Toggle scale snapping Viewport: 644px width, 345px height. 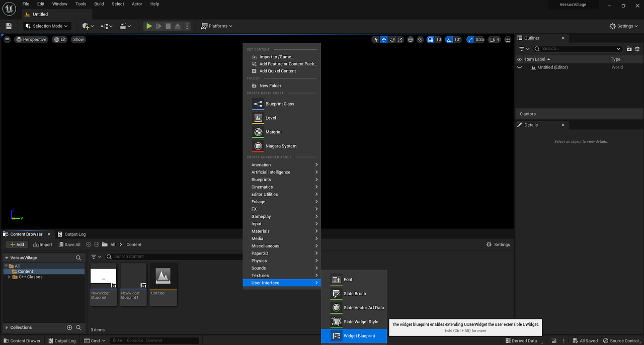tap(470, 40)
